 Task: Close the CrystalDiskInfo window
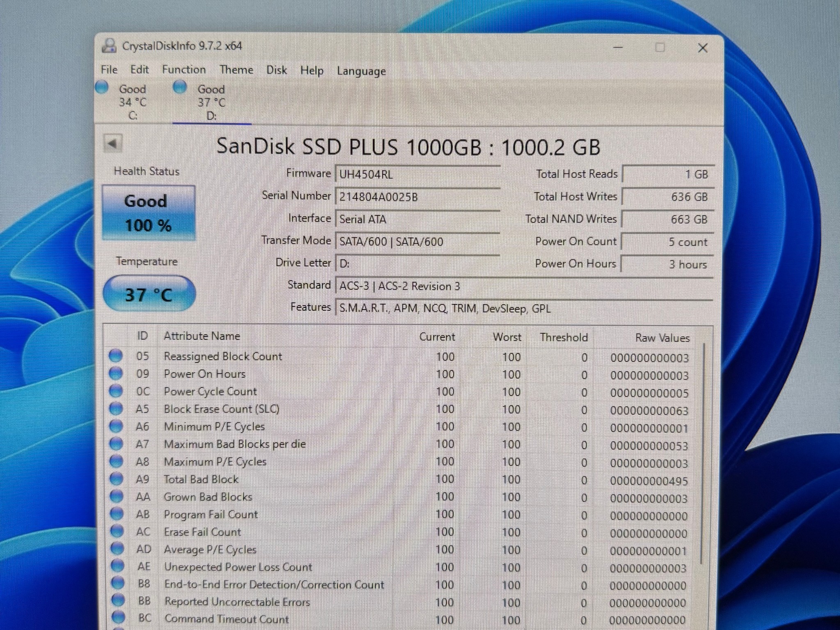(x=703, y=48)
